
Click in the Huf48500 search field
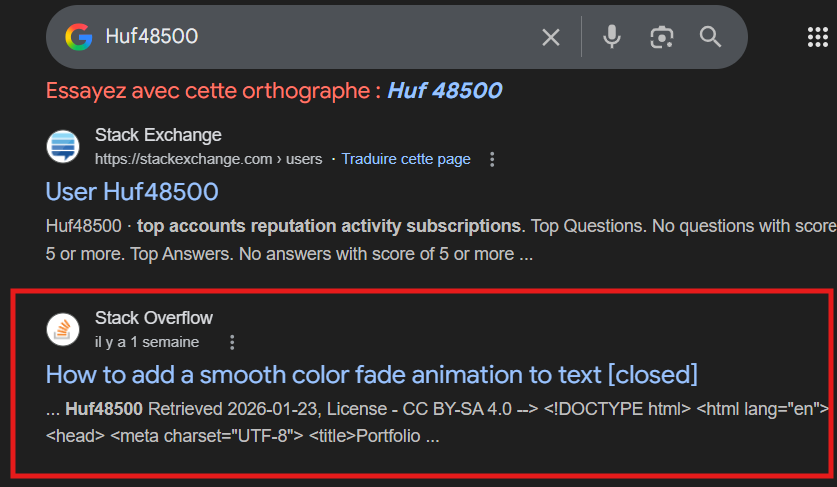pyautogui.click(x=300, y=37)
